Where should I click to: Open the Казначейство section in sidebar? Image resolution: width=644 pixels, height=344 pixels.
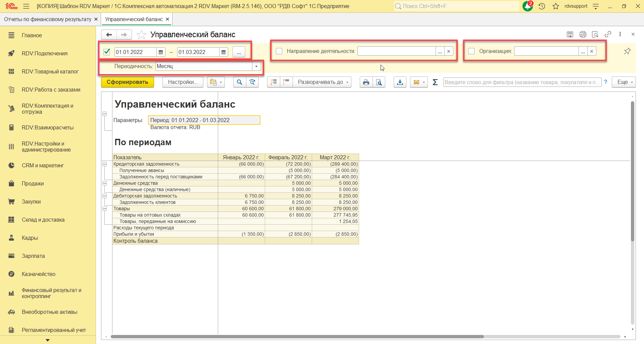coord(39,274)
